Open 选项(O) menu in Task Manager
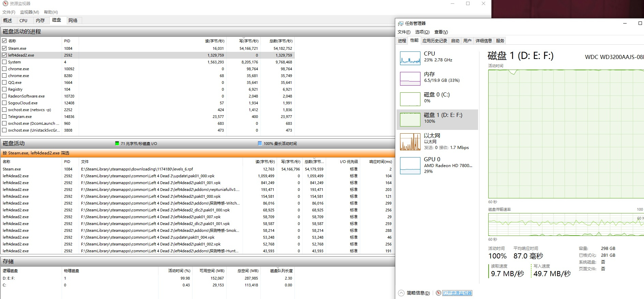 point(422,32)
